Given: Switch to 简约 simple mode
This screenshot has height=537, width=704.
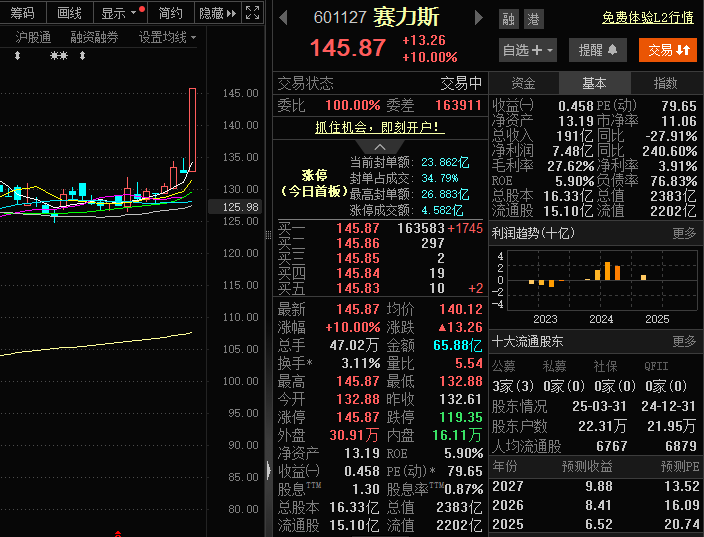Looking at the screenshot, I should (x=171, y=13).
